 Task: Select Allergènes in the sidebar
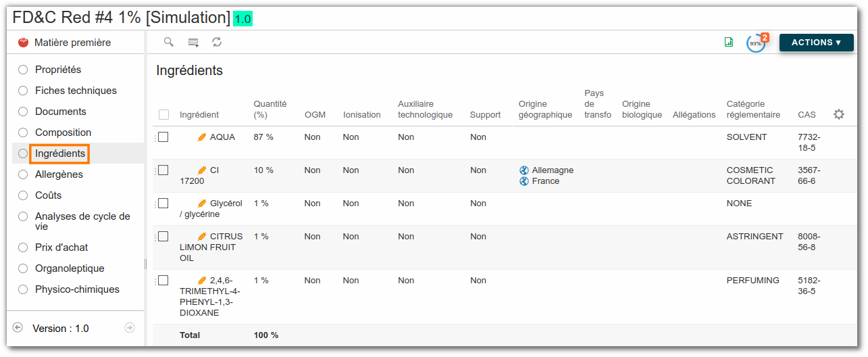click(x=59, y=174)
